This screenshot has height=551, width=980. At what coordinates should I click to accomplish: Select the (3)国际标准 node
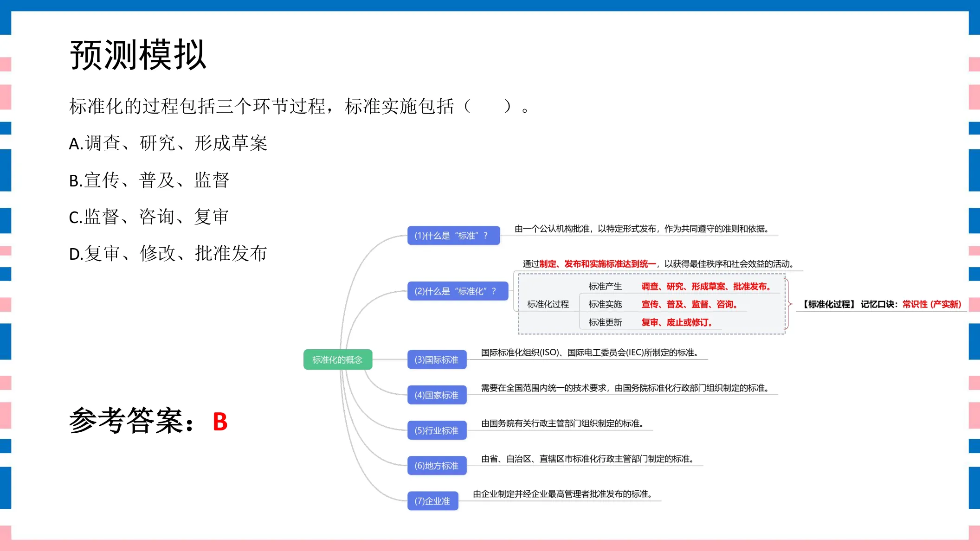tap(437, 359)
